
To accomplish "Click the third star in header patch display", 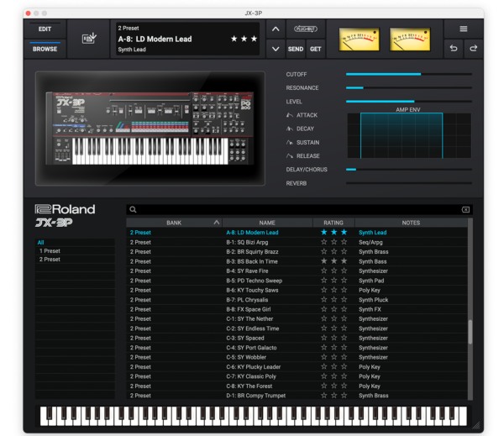I will click(254, 39).
